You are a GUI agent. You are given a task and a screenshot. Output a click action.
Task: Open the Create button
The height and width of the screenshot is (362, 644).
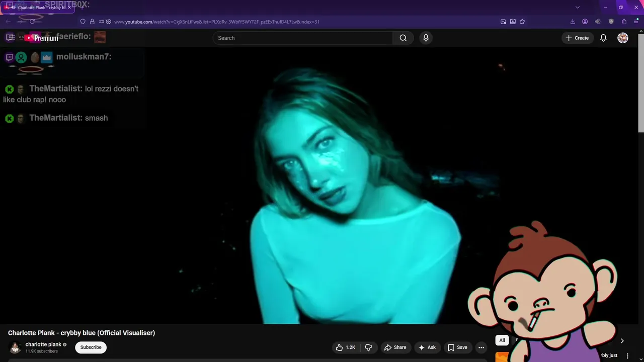point(577,38)
